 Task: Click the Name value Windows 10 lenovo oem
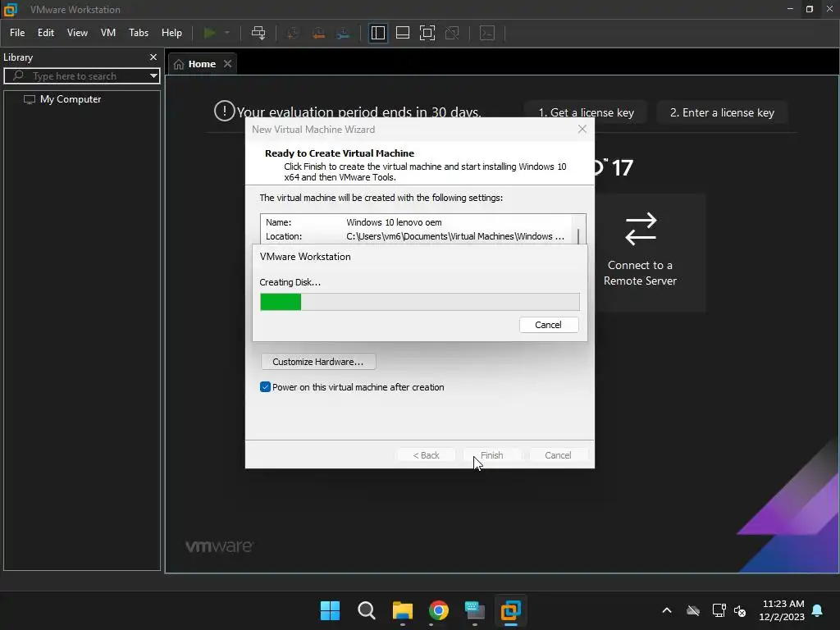click(394, 222)
